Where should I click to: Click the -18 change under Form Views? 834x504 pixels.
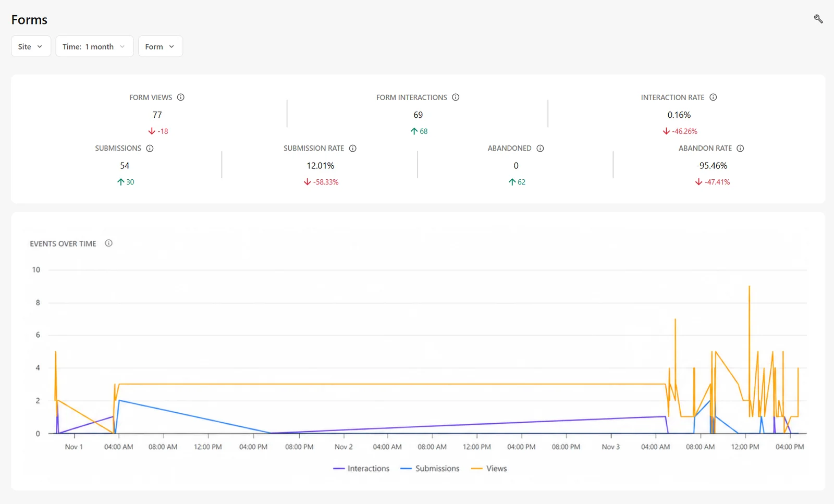[158, 131]
